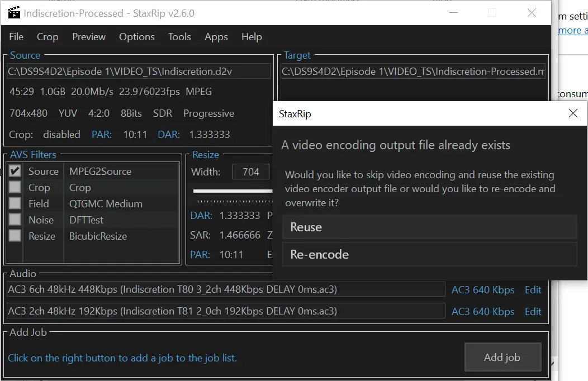Edit the first audio track settings
Image resolution: width=588 pixels, height=381 pixels.
tap(533, 289)
